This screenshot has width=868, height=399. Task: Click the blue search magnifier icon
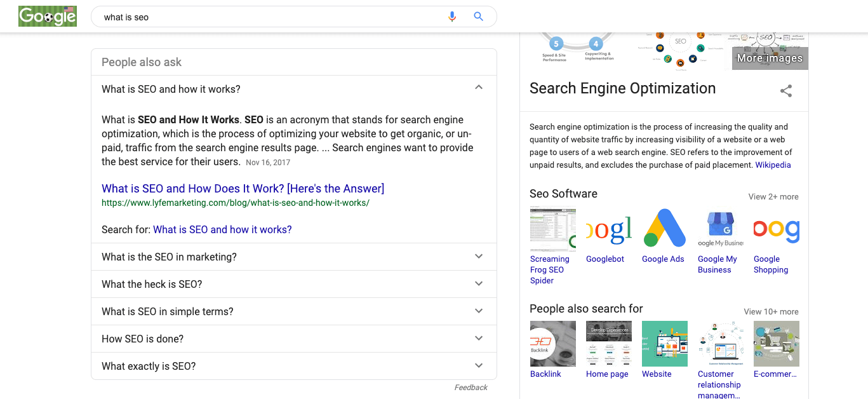(478, 17)
